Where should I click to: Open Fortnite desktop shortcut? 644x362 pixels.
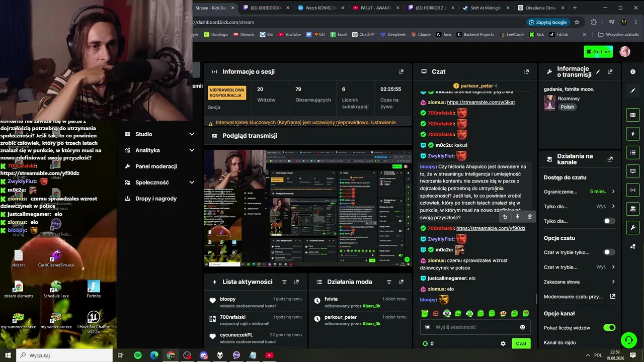tap(94, 289)
